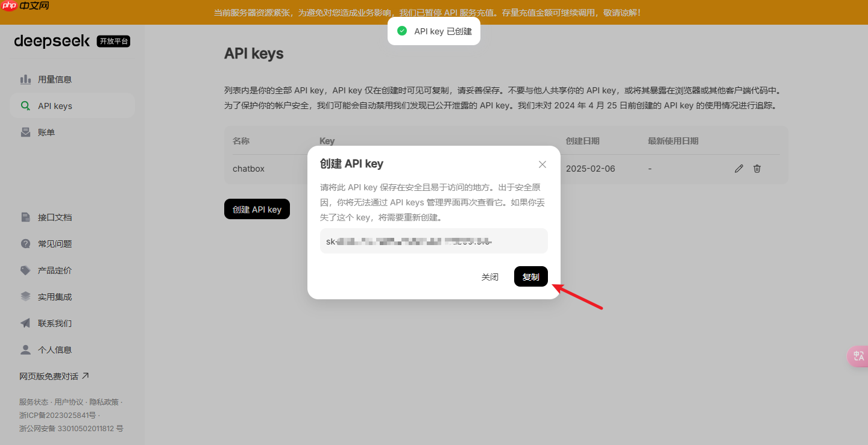Click the trash icon to delete the chatbox key
This screenshot has width=868, height=445.
click(x=757, y=169)
